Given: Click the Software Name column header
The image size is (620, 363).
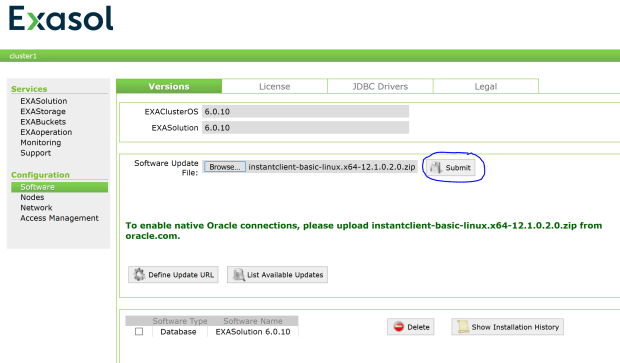Looking at the screenshot, I should pos(253,321).
